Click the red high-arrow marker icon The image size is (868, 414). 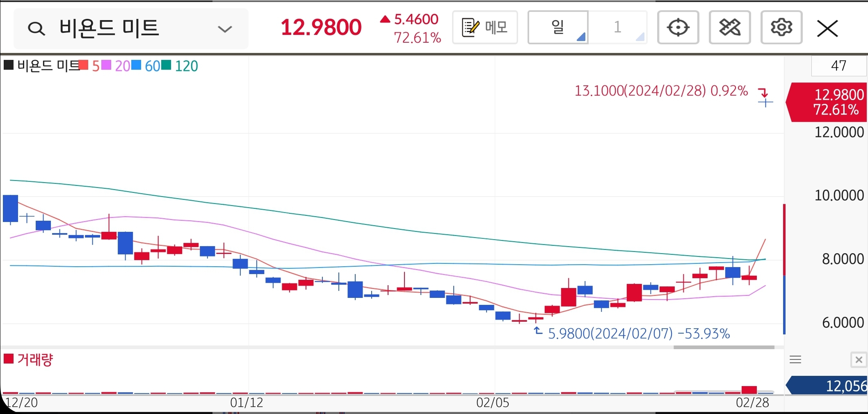tap(763, 92)
